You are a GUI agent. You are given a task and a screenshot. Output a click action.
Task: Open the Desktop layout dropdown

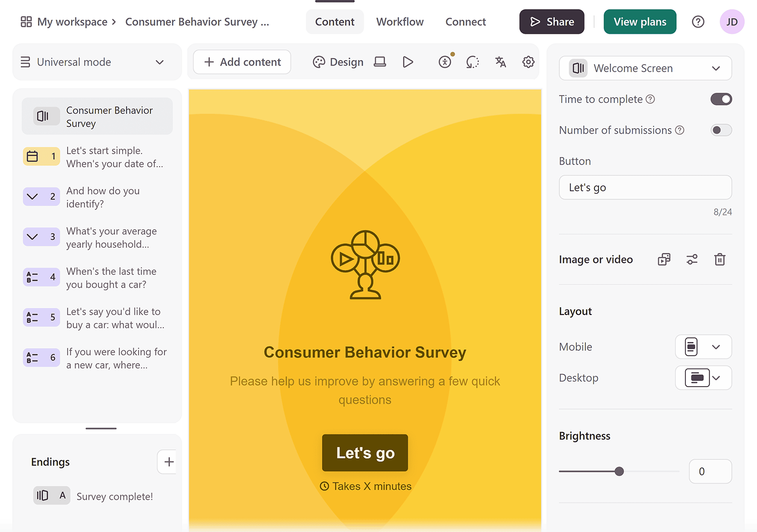[x=704, y=378]
